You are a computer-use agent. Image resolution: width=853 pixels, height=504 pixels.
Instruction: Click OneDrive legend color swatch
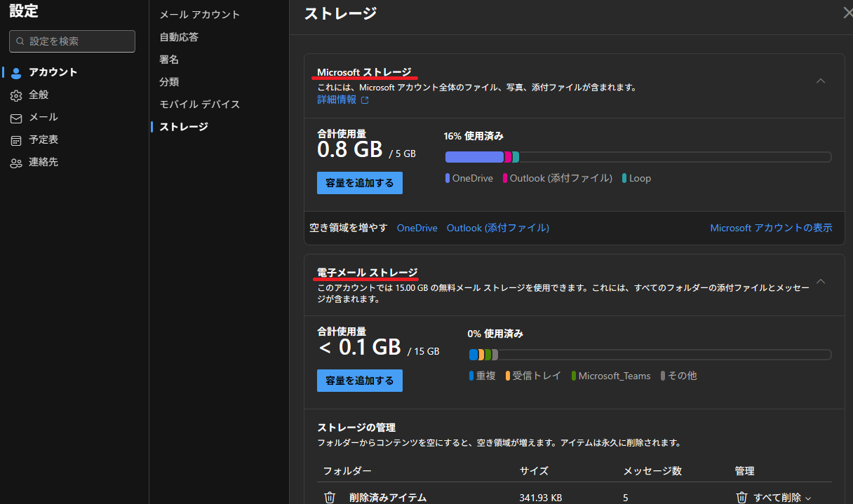[x=448, y=178]
